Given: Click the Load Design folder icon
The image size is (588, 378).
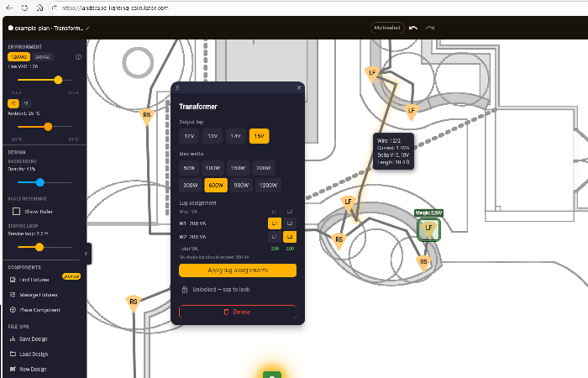Looking at the screenshot, I should pyautogui.click(x=13, y=354).
